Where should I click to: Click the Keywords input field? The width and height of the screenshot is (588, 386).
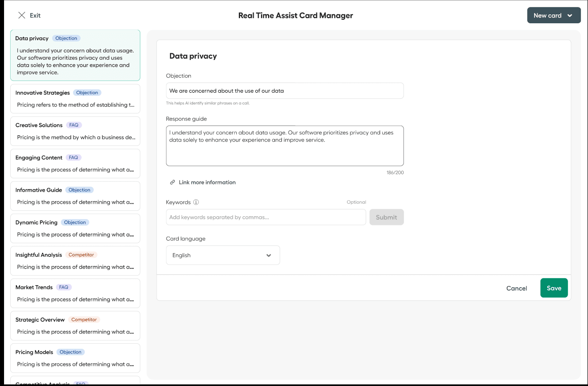click(x=266, y=217)
